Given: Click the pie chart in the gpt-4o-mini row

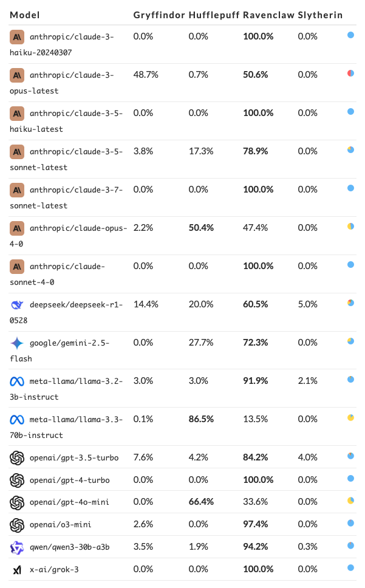Looking at the screenshot, I should point(351,501).
